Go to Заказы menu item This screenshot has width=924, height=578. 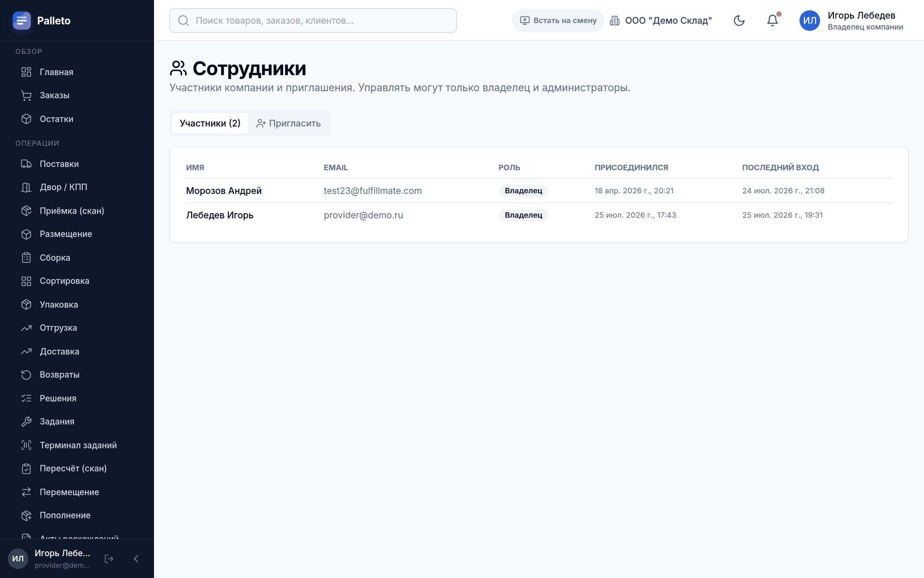[55, 95]
